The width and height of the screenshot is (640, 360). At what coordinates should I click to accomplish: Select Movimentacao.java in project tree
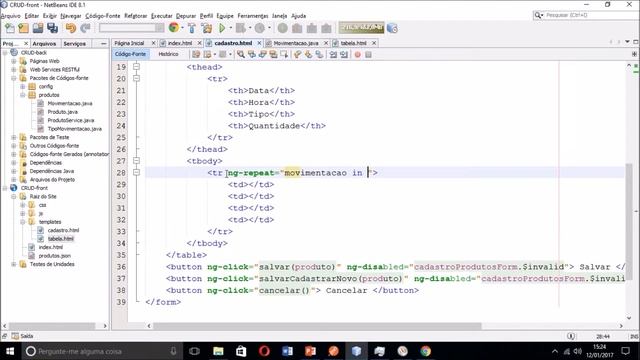point(70,104)
